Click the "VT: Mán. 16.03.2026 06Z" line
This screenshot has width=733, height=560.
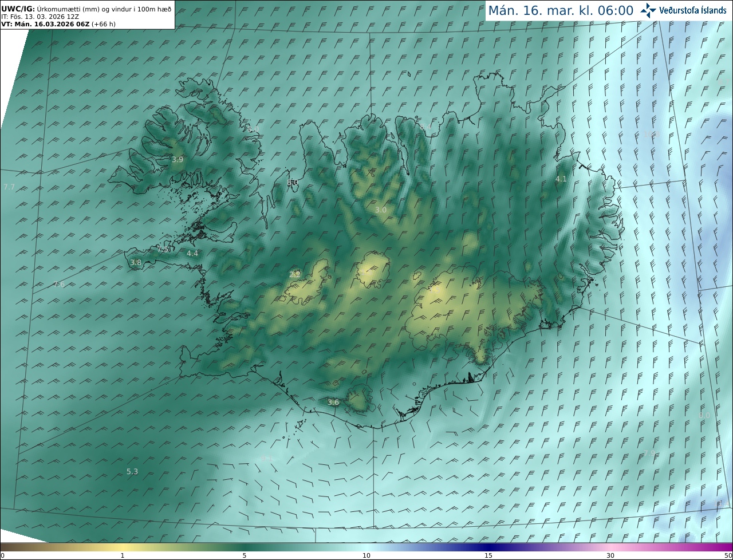pyautogui.click(x=58, y=24)
